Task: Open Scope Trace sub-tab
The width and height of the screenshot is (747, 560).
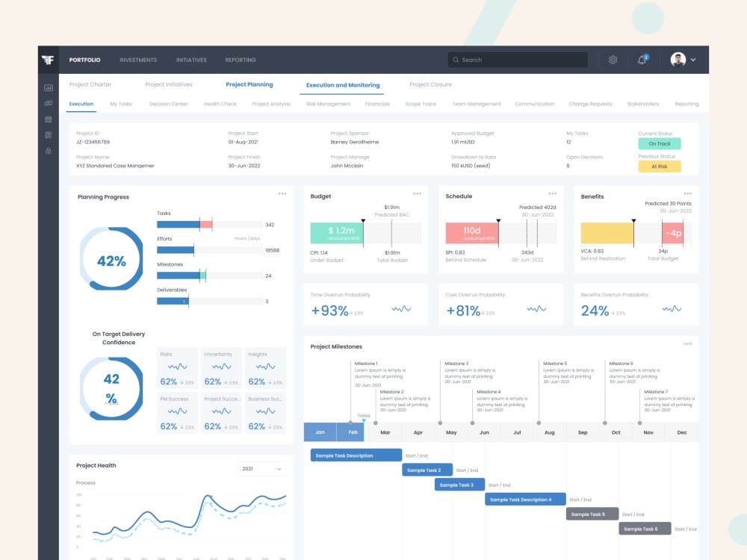Action: (421, 104)
